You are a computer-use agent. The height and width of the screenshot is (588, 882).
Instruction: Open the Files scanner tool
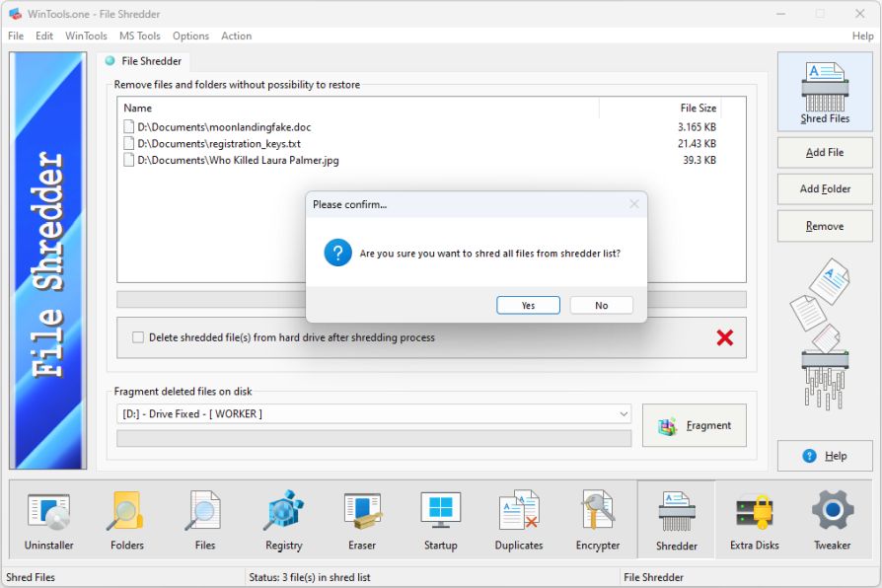pyautogui.click(x=205, y=521)
